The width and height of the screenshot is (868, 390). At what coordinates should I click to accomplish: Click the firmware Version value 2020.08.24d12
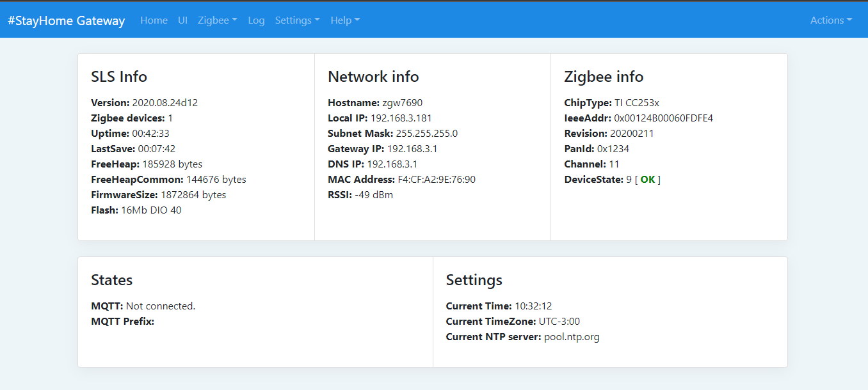coord(165,103)
